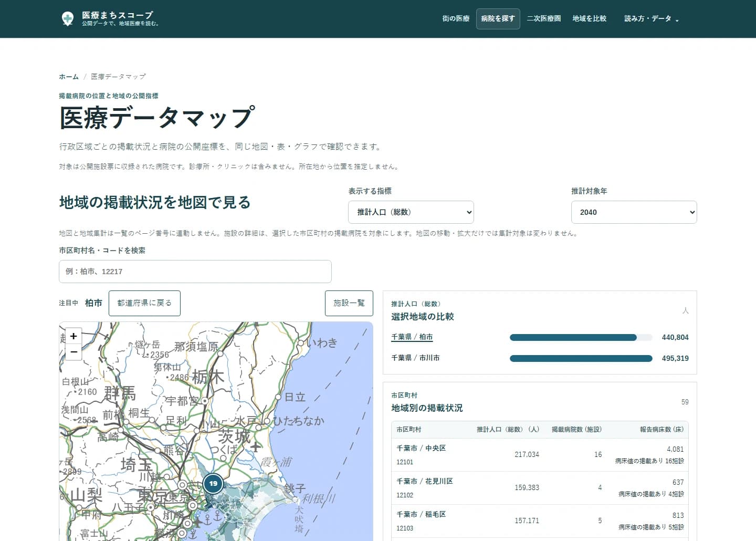This screenshot has height=541, width=756.
Task: Click the 都道府県に戻る button
Action: (144, 303)
